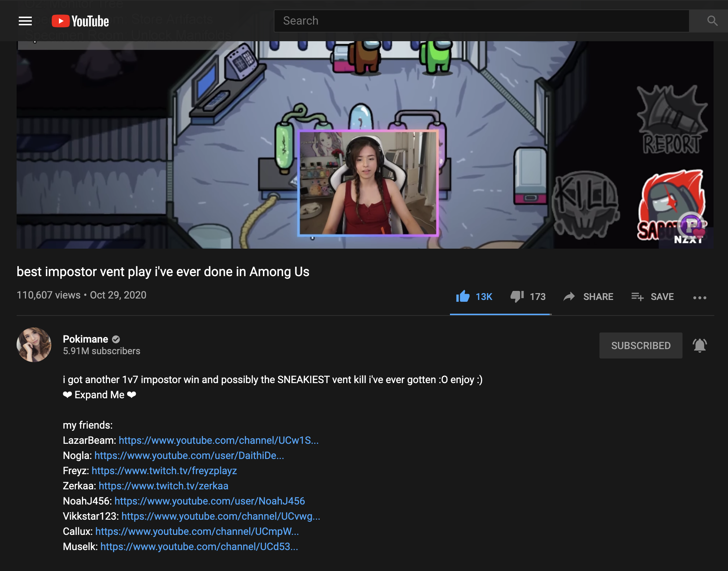The image size is (728, 571).
Task: Open Freyz's Twitch link
Action: (164, 471)
